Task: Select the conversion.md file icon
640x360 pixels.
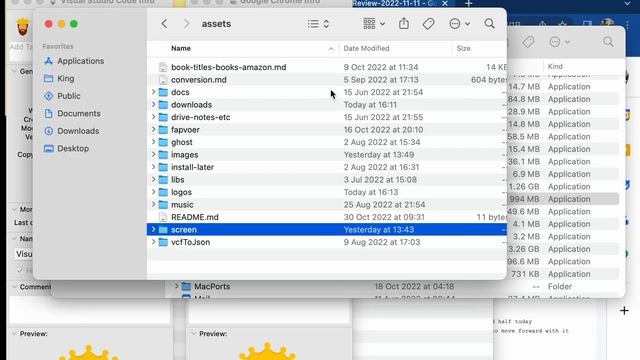Action: click(x=163, y=80)
